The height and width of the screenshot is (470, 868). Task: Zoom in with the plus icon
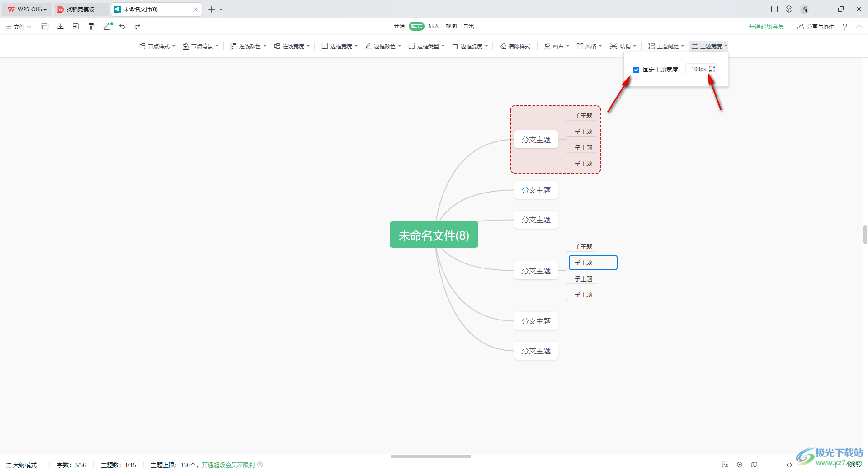tap(836, 465)
